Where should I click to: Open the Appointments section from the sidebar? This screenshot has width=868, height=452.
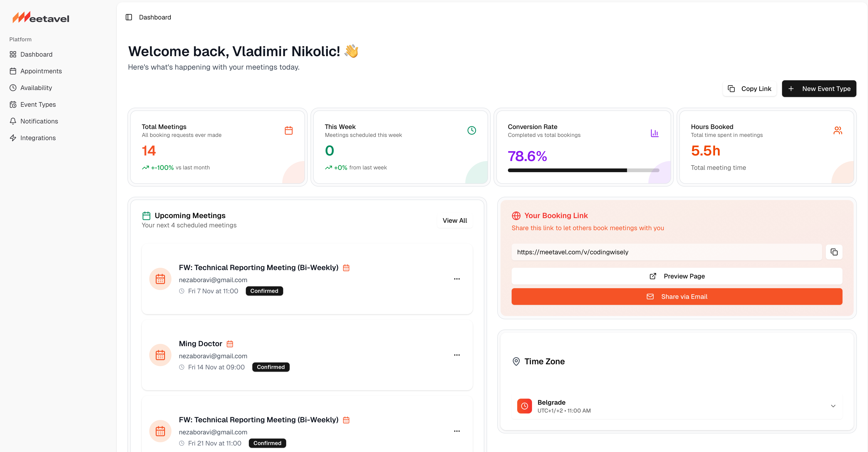[x=41, y=71]
